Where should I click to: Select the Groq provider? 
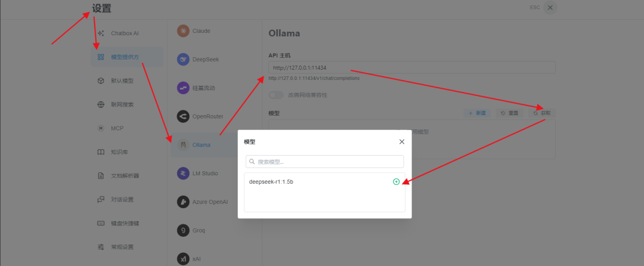(x=215, y=230)
